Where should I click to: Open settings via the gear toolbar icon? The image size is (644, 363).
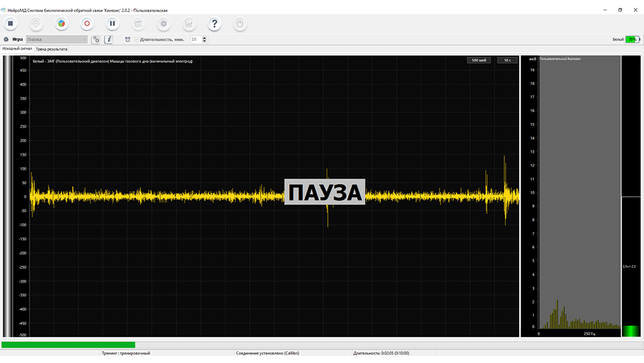coord(164,23)
